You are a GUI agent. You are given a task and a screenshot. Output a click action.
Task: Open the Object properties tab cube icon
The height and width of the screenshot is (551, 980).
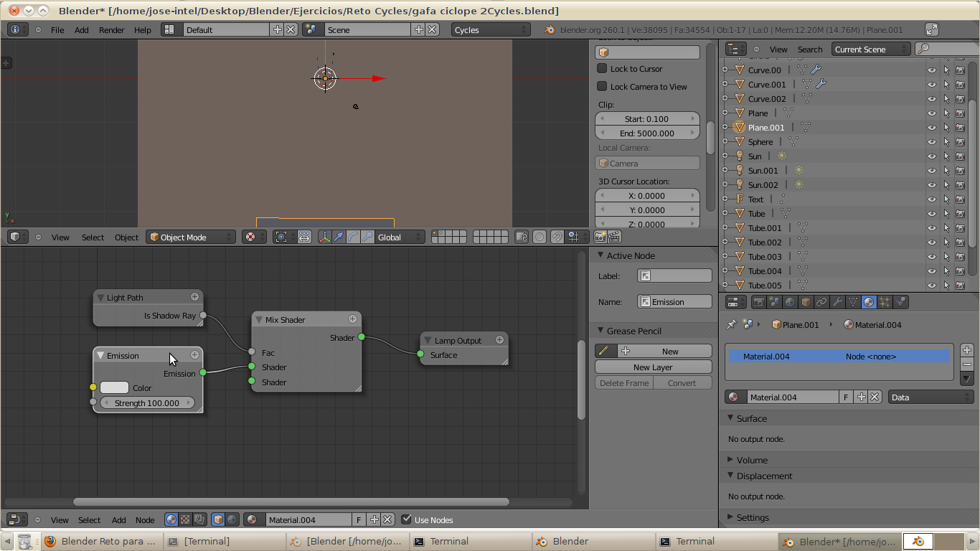806,302
